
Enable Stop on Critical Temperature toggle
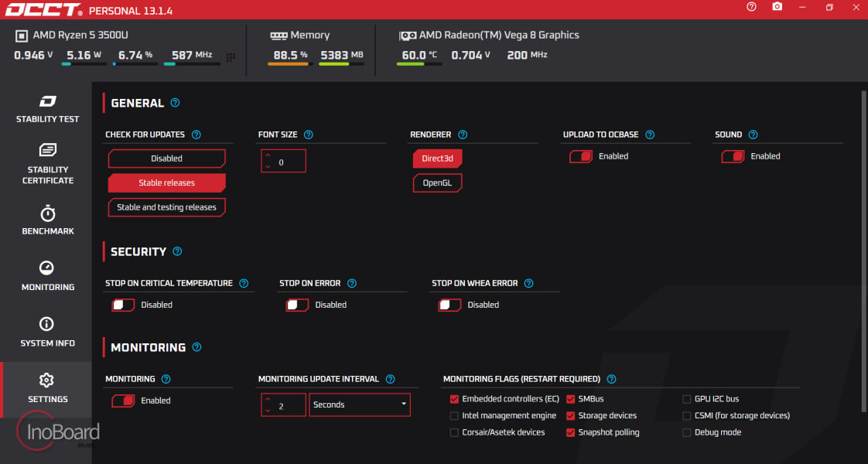[123, 305]
